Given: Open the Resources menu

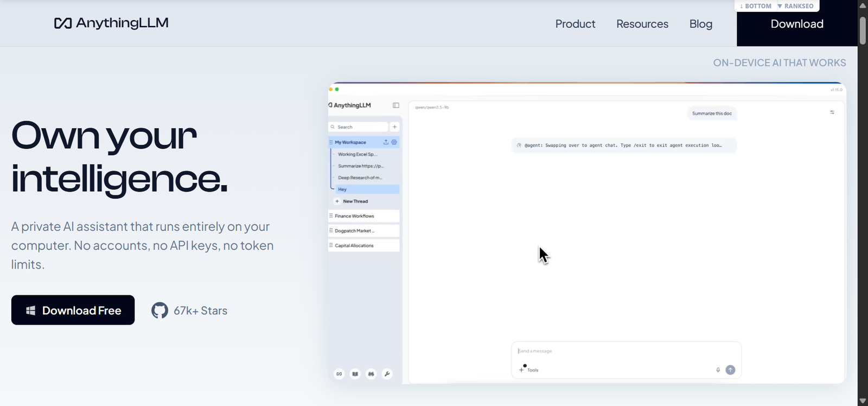Looking at the screenshot, I should (x=642, y=24).
